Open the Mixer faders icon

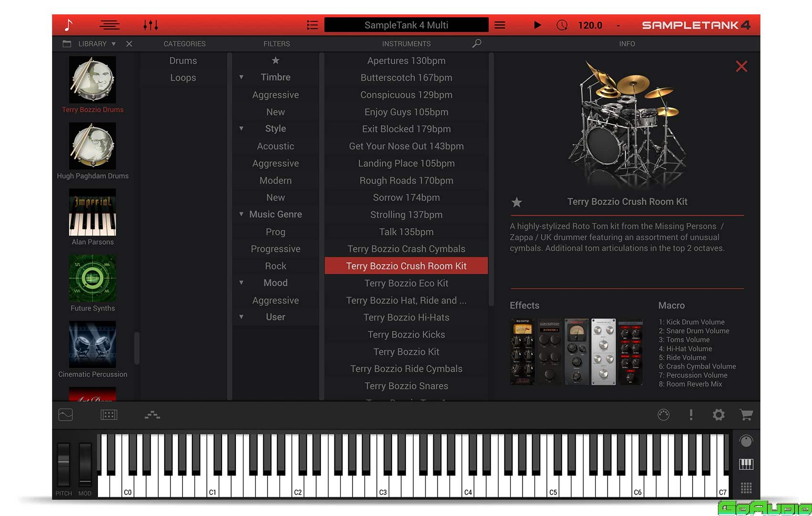(150, 25)
